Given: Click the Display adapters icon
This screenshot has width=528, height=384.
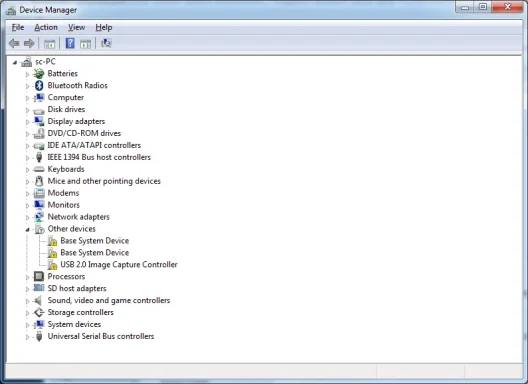Looking at the screenshot, I should click(x=39, y=121).
